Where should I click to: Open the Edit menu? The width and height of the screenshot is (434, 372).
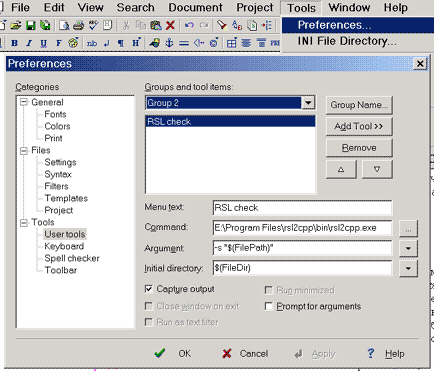coord(54,7)
